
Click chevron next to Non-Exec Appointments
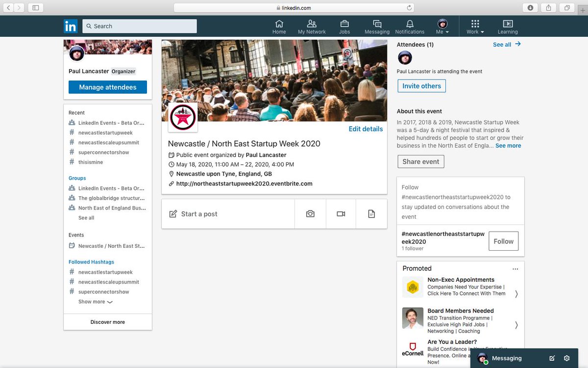click(x=516, y=294)
